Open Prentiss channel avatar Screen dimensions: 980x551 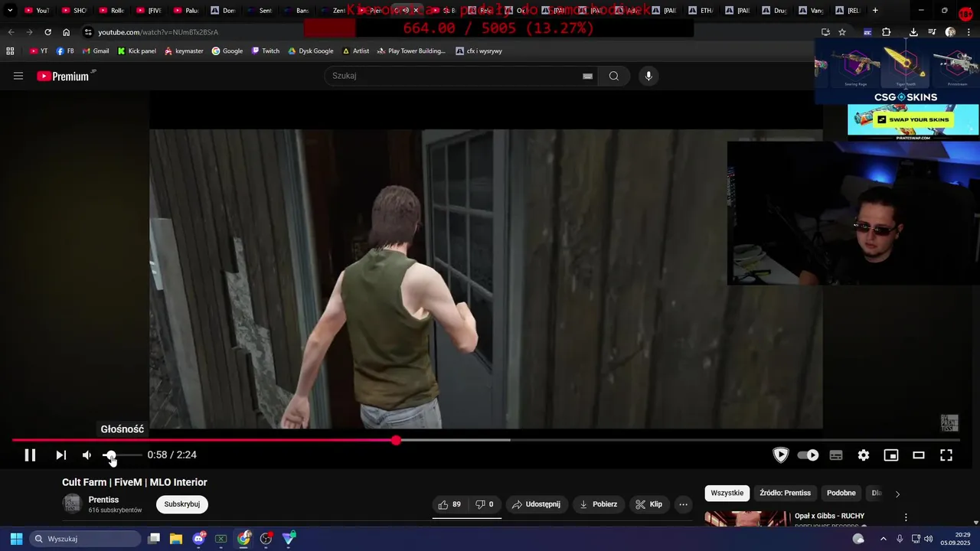[x=72, y=504]
